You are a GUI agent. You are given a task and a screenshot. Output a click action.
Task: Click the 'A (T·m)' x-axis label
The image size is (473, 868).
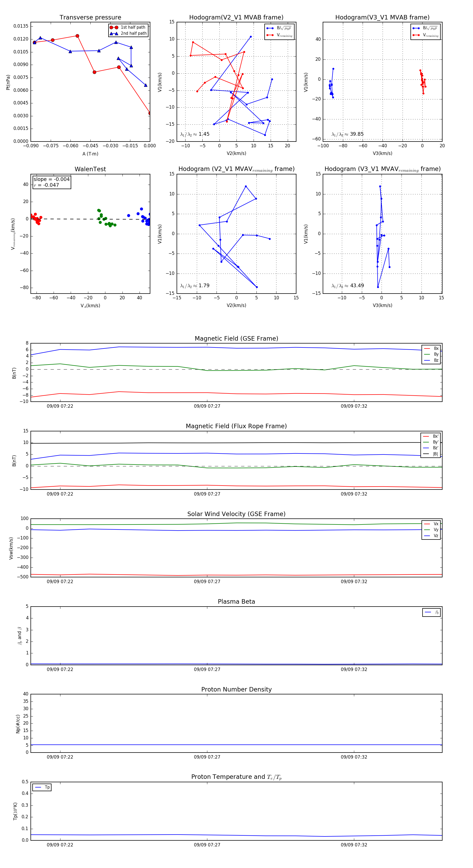90,154
